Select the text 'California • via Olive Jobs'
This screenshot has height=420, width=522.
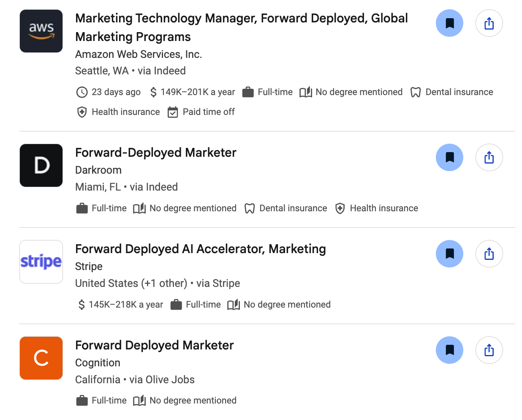135,379
